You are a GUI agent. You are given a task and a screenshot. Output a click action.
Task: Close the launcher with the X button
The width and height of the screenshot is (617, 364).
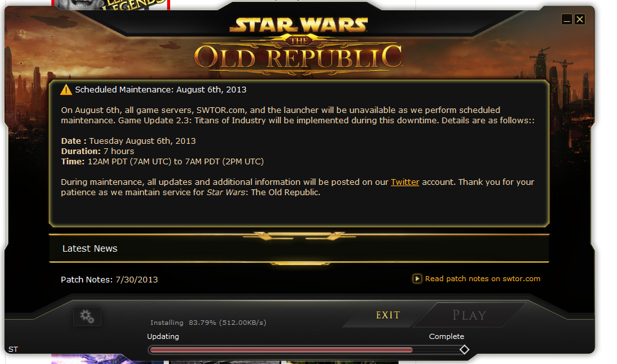click(x=580, y=19)
